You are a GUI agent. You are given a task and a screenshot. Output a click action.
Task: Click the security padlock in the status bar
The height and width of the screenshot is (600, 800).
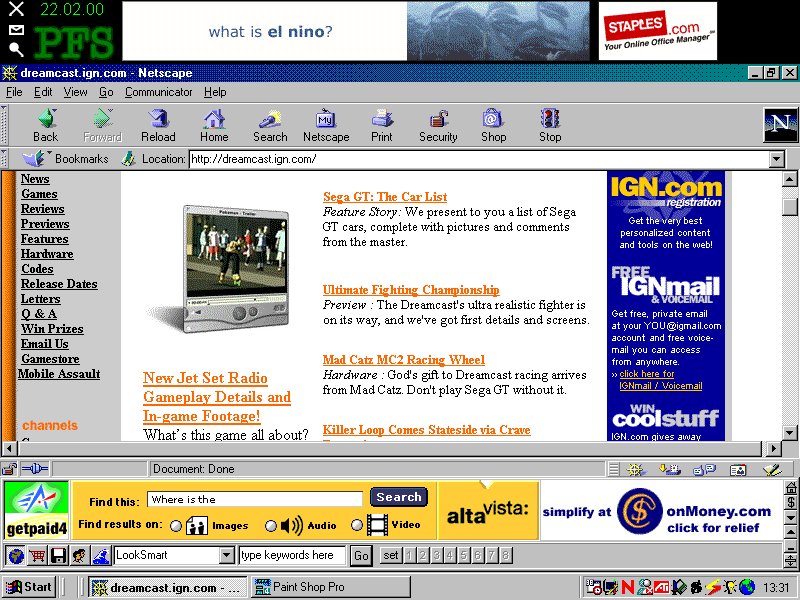click(x=9, y=468)
